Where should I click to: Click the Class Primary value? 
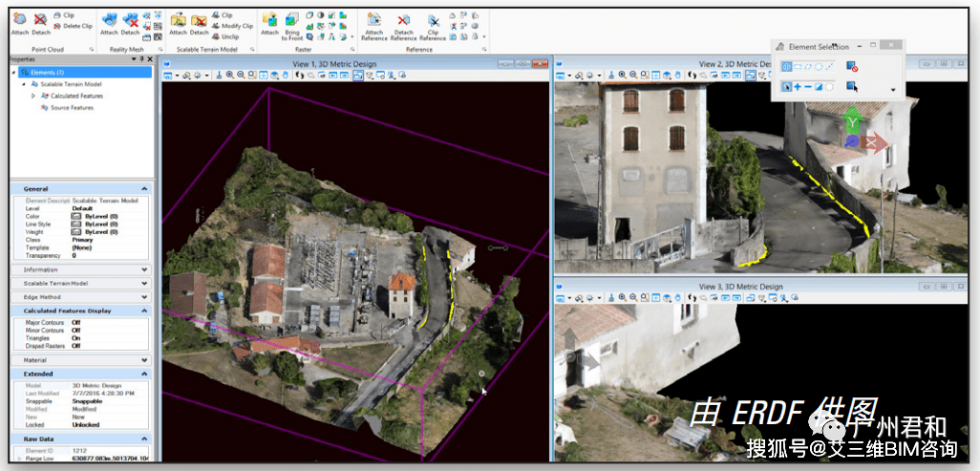pos(82,240)
